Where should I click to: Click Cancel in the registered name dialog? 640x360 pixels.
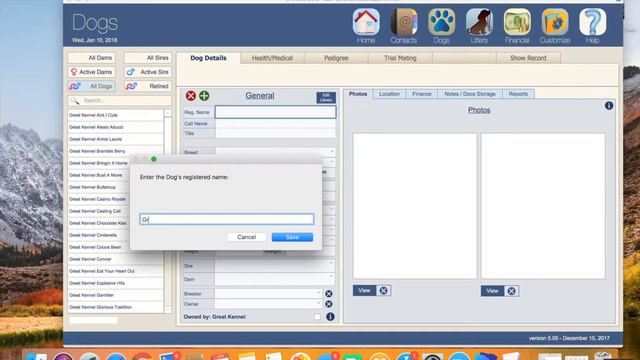247,237
